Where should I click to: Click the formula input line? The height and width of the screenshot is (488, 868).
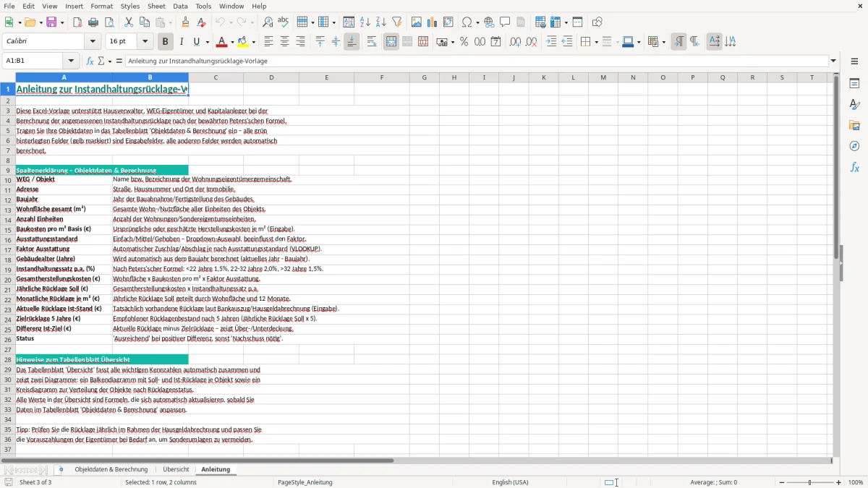477,61
